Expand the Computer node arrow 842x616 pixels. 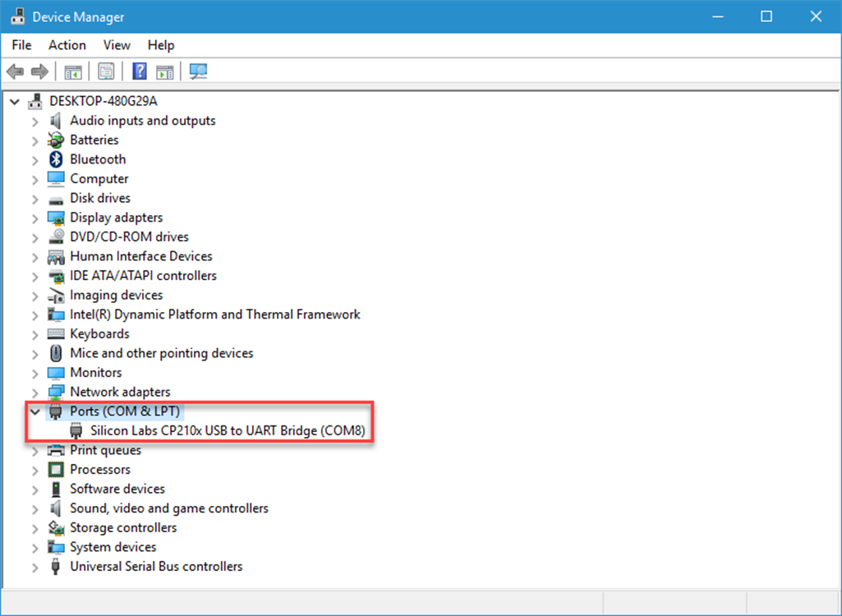tap(35, 179)
